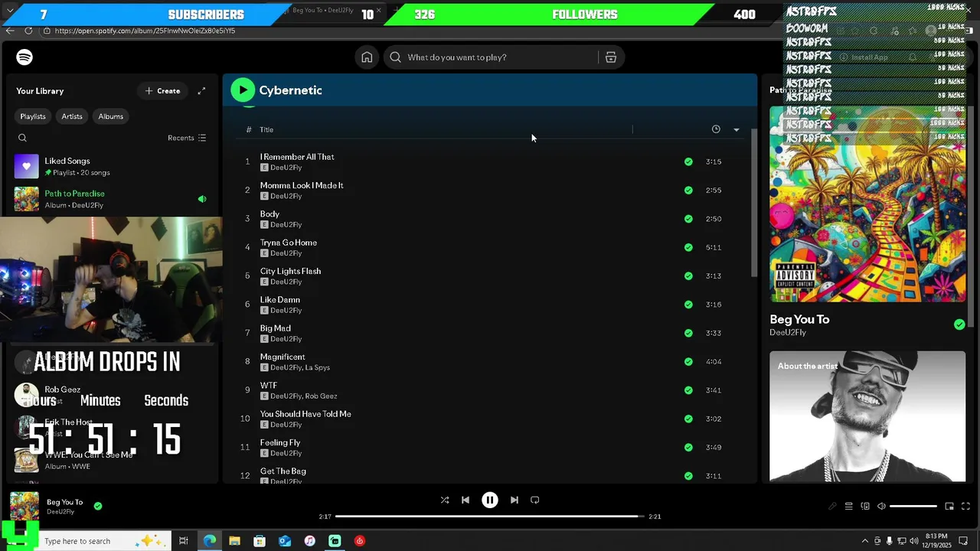Skip to previous track
The image size is (980, 551).
tap(465, 500)
